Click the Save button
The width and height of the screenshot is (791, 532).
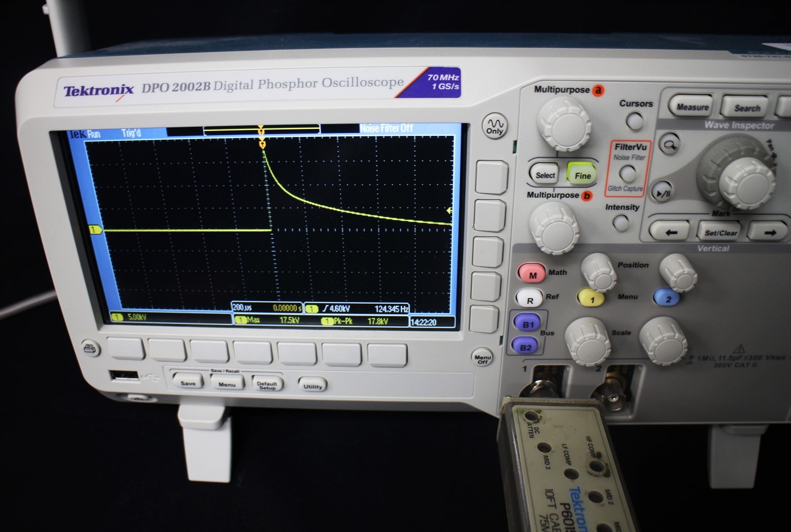[x=188, y=381]
